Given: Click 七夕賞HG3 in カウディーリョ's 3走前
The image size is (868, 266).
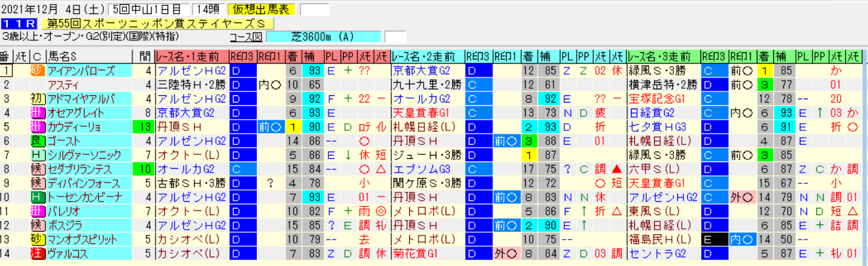Looking at the screenshot, I should (x=657, y=126).
